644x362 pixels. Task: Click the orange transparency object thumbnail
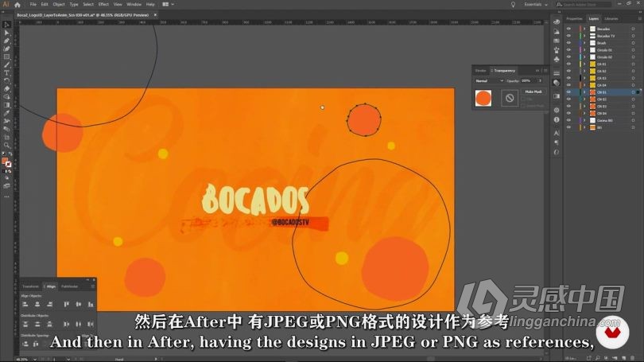483,98
